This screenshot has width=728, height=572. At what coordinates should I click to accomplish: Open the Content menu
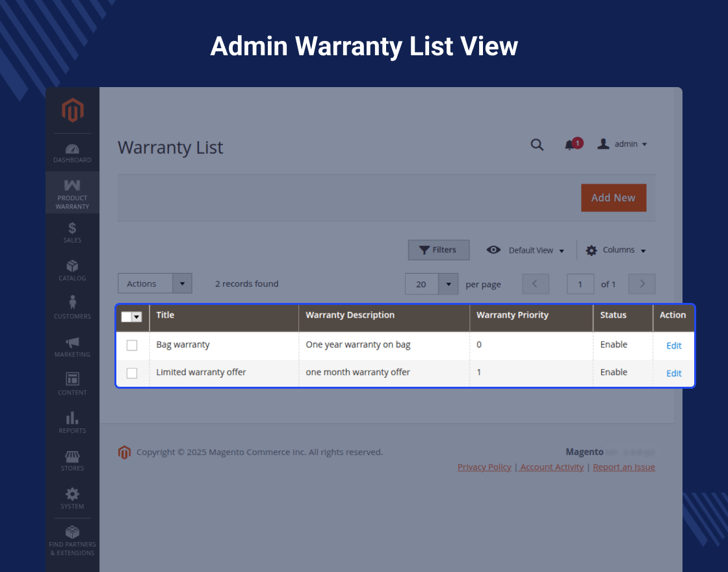tap(72, 384)
